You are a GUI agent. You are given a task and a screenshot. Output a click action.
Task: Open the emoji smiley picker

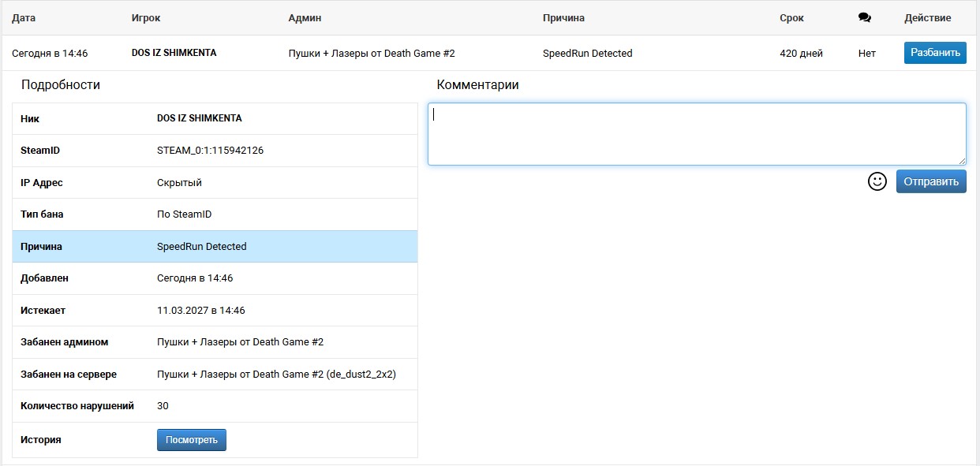877,181
